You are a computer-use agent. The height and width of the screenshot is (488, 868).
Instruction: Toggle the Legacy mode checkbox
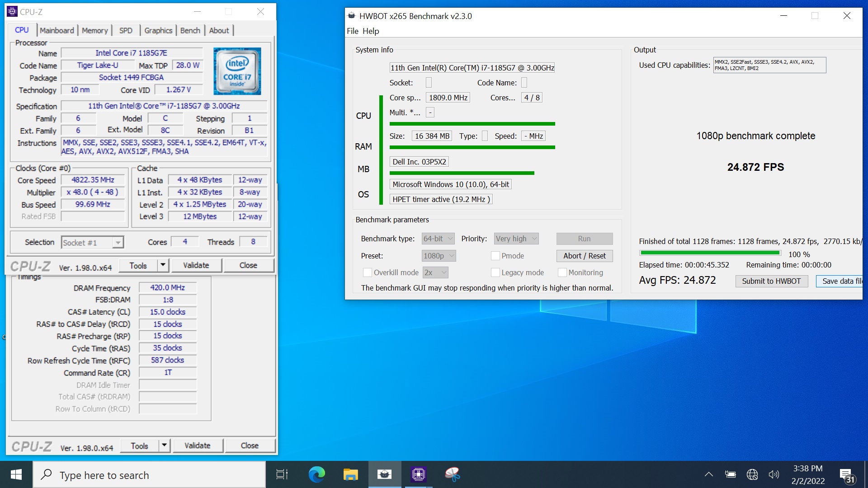pyautogui.click(x=495, y=272)
